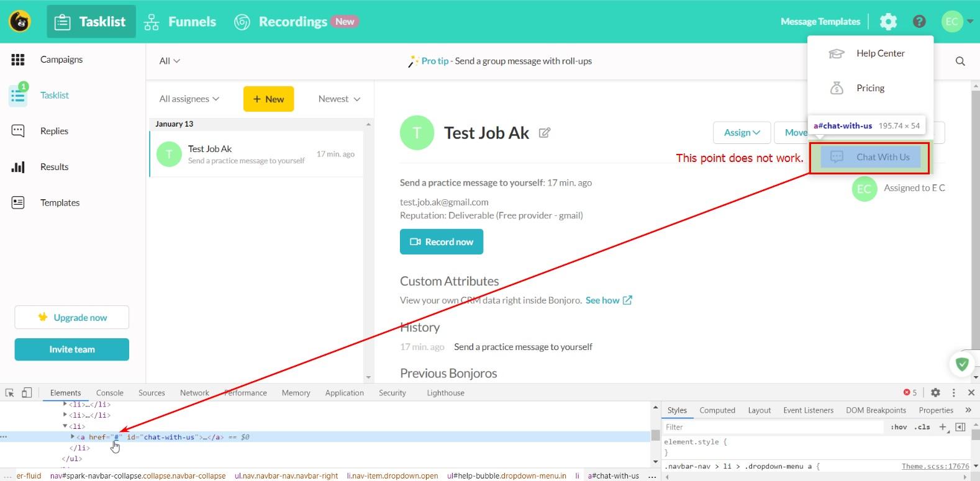This screenshot has height=481, width=980.
Task: Toggle the :hov element state panel
Action: [x=899, y=427]
